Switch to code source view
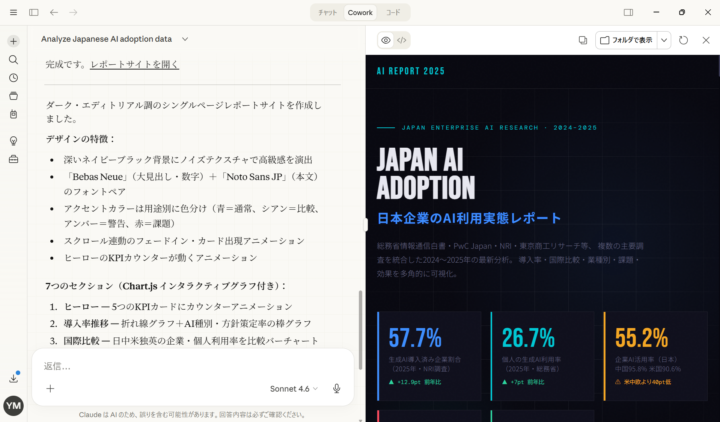The width and height of the screenshot is (720, 422). tap(402, 40)
